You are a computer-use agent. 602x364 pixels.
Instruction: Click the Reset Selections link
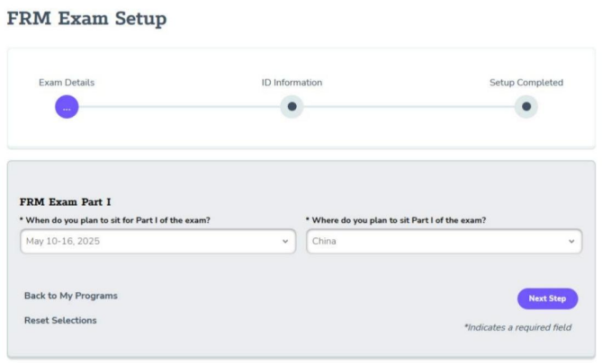tap(60, 320)
